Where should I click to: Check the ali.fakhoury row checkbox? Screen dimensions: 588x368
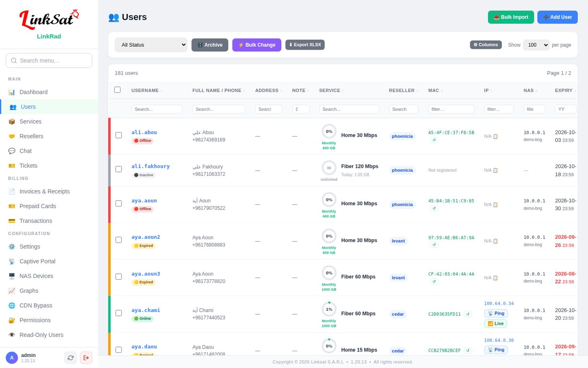coord(119,169)
